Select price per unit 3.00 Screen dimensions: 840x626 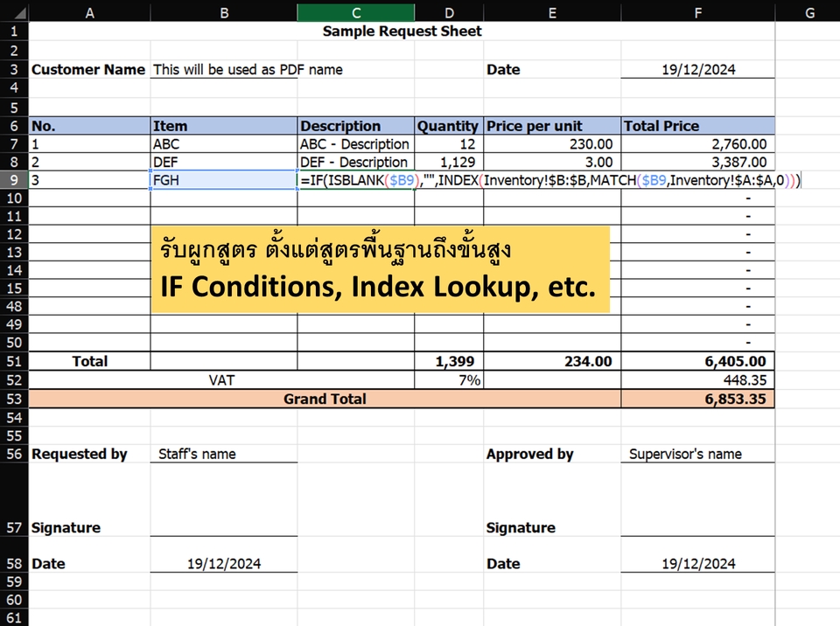pyautogui.click(x=552, y=163)
